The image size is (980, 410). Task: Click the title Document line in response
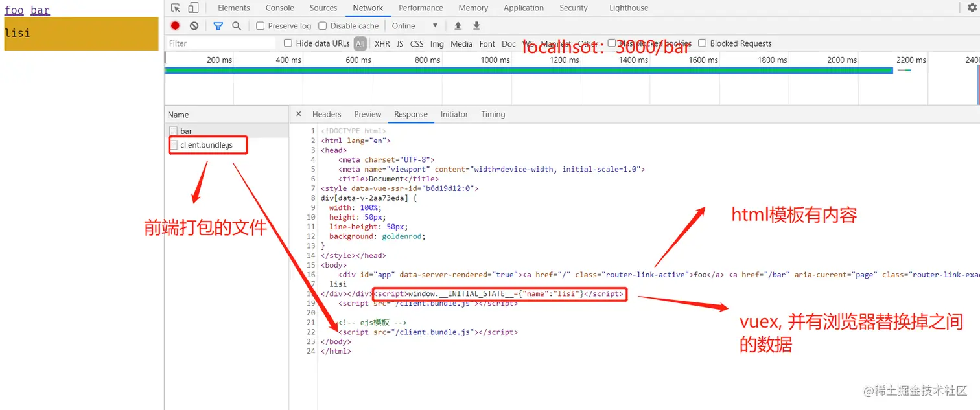point(388,179)
